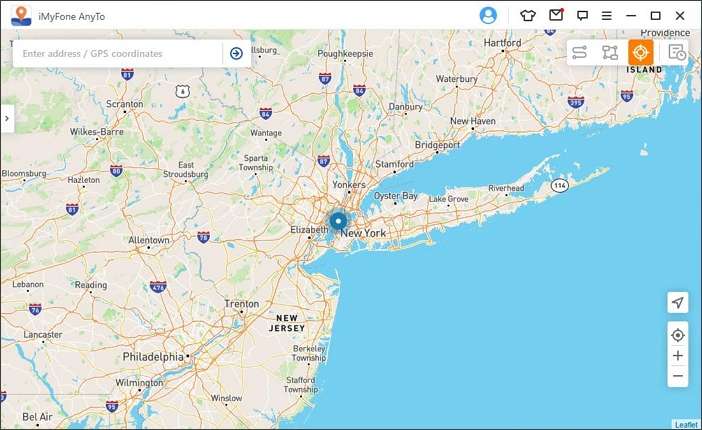This screenshot has height=430, width=702.
Task: Click the iMyFone AnyTo app logo
Action: click(21, 16)
